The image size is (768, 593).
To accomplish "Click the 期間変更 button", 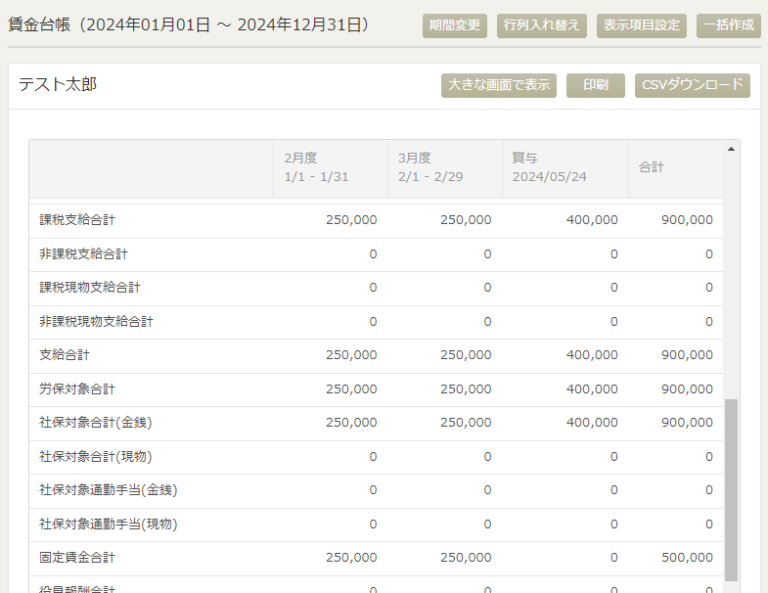I will coord(454,25).
